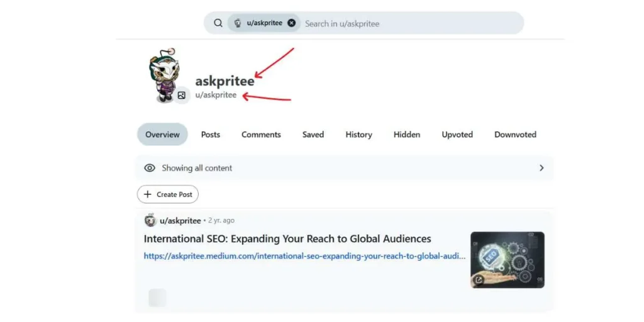Click the magnifying glass search icon
This screenshot has width=644, height=322.
(218, 23)
